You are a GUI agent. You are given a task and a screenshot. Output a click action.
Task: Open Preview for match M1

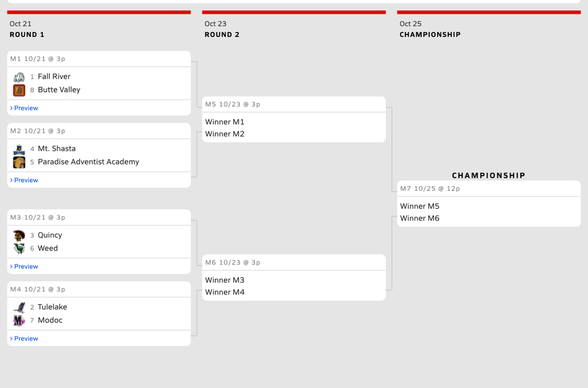click(26, 108)
